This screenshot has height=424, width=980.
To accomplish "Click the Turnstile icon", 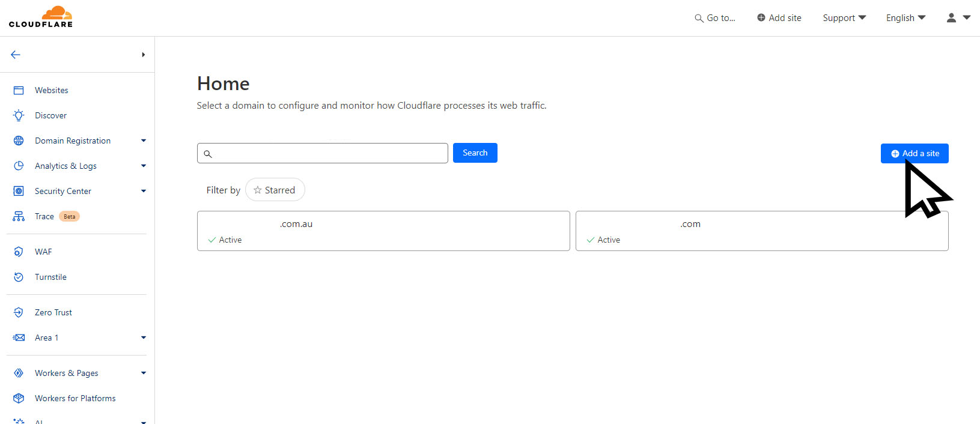I will pos(19,277).
